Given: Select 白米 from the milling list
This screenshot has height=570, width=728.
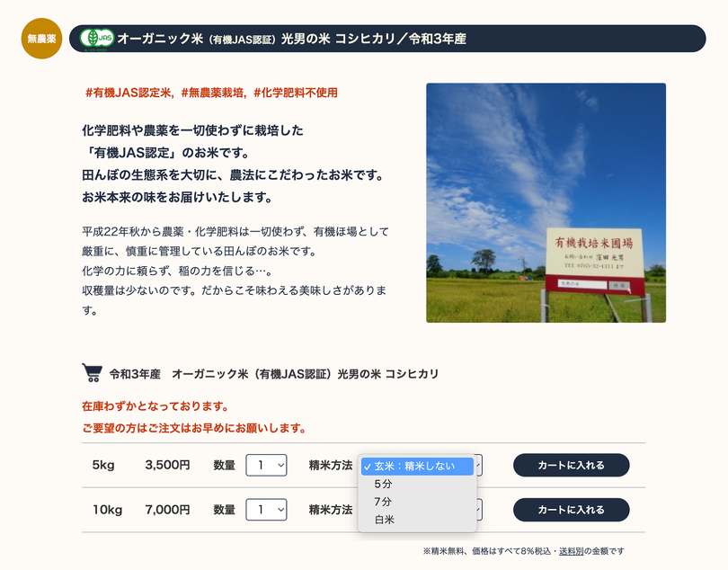Looking at the screenshot, I should [x=385, y=520].
